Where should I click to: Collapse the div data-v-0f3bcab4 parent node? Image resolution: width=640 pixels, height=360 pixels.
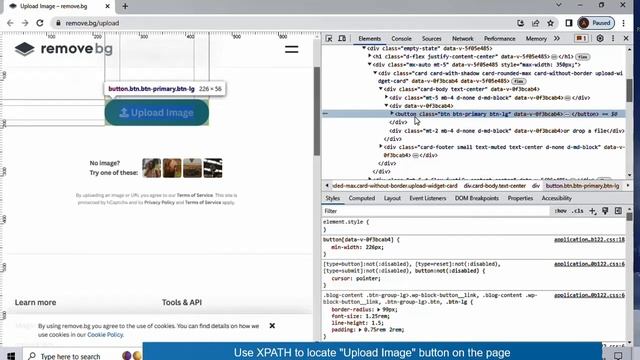point(386,106)
